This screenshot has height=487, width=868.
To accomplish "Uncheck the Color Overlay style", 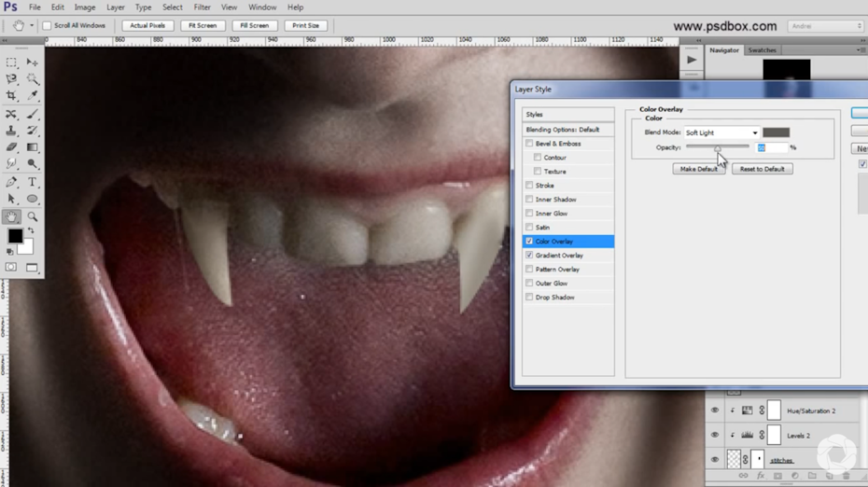I will pyautogui.click(x=529, y=242).
